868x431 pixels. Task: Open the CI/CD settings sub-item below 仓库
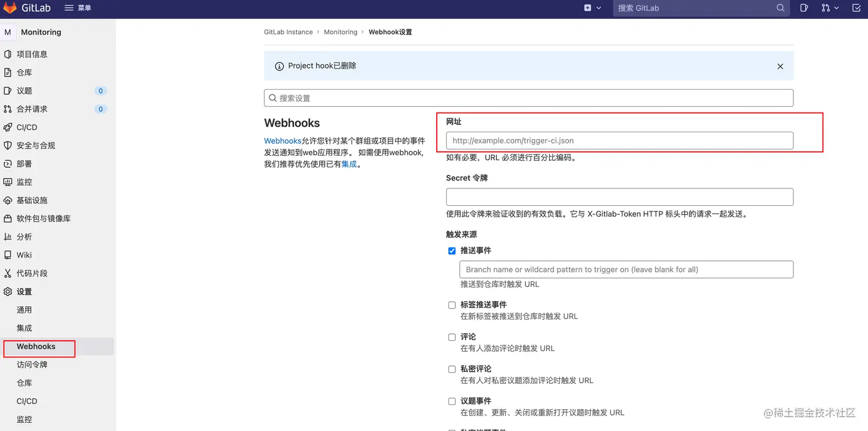pos(27,402)
